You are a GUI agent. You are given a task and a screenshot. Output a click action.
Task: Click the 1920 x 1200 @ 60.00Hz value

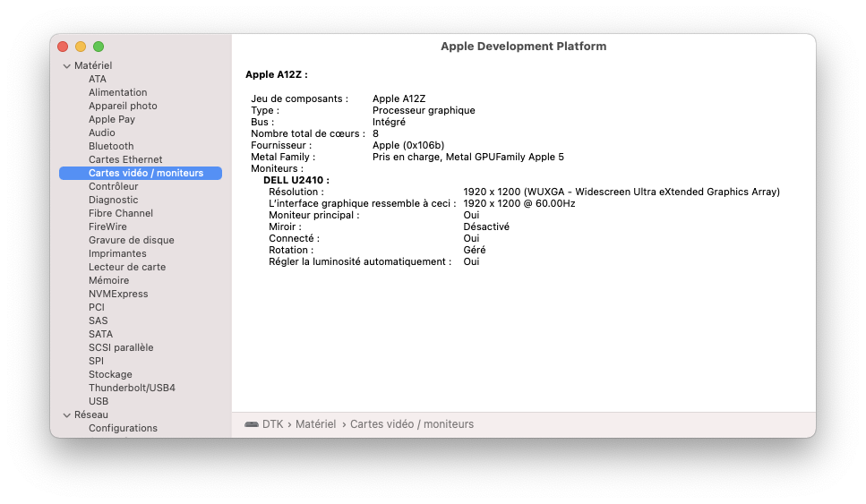(519, 204)
